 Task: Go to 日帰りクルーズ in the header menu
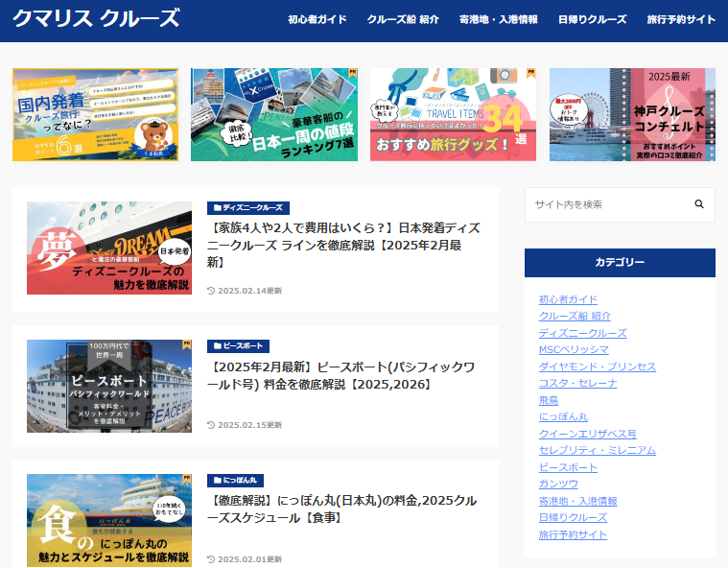(592, 19)
